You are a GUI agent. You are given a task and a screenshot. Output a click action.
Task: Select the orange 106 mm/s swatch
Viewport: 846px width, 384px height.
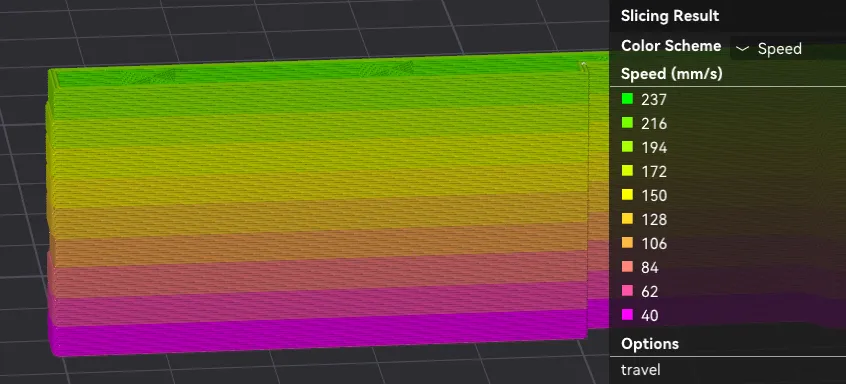coord(627,243)
